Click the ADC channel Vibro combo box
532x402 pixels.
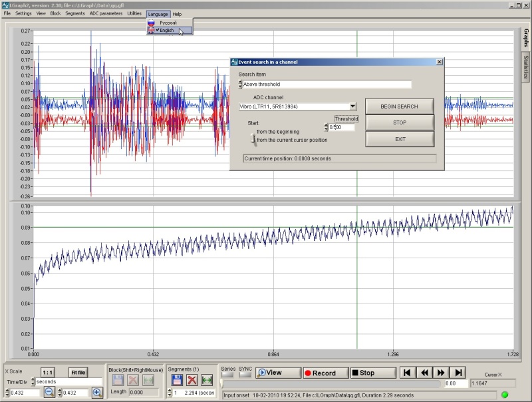pyautogui.click(x=297, y=106)
